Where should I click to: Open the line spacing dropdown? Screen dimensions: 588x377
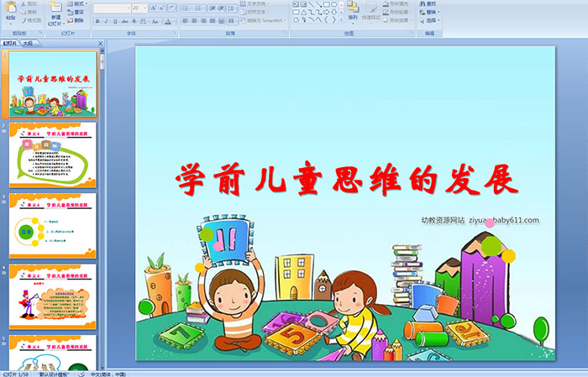coord(232,8)
